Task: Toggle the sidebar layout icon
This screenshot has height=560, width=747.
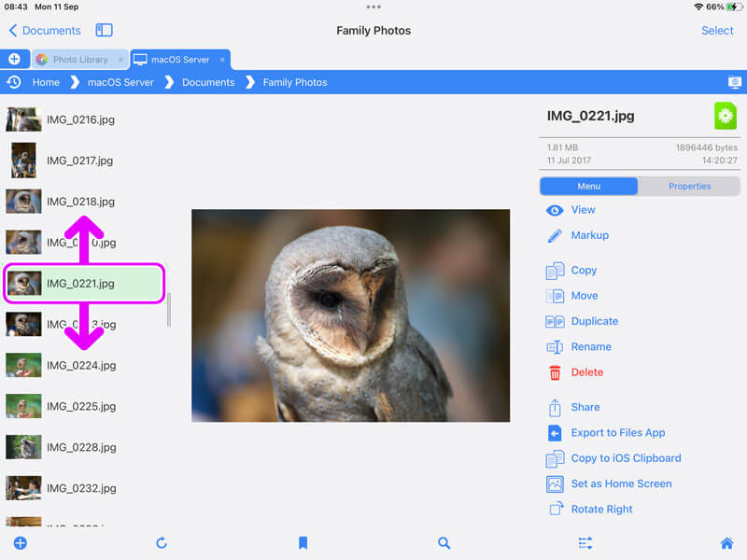Action: [x=104, y=31]
